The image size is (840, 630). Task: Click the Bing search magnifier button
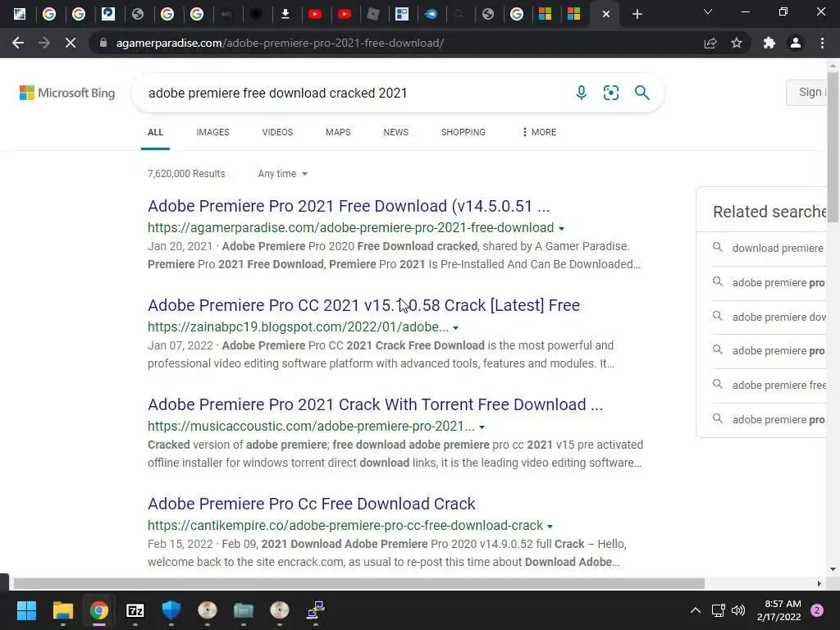(641, 93)
